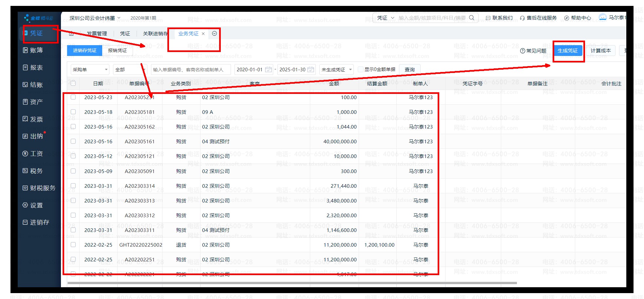The width and height of the screenshot is (644, 299).
Task: Close the 业务凭证 tab
Action: (203, 34)
